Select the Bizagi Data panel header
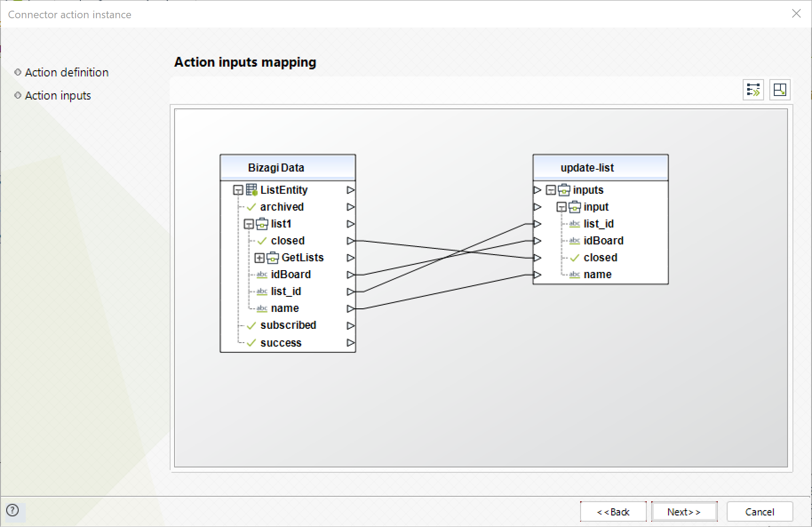This screenshot has height=527, width=812. pos(288,168)
